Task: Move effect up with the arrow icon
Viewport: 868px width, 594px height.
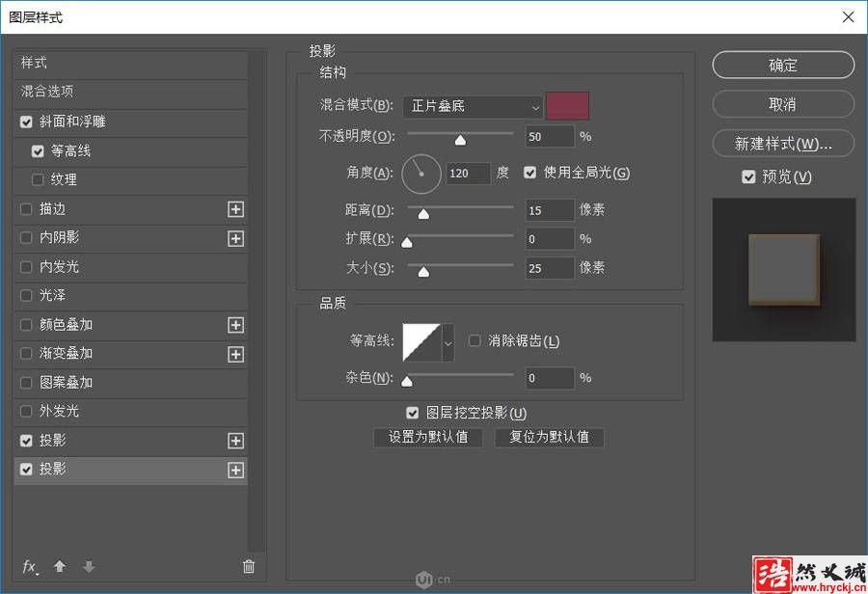Action: [x=60, y=566]
